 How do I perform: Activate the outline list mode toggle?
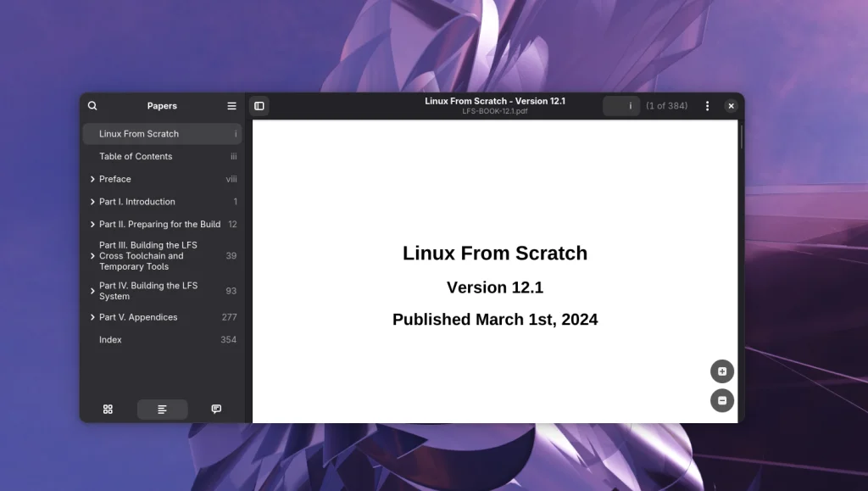point(162,409)
